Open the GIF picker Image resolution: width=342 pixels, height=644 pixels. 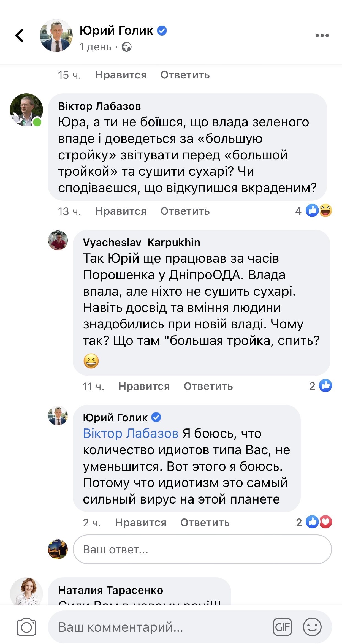pos(282,627)
